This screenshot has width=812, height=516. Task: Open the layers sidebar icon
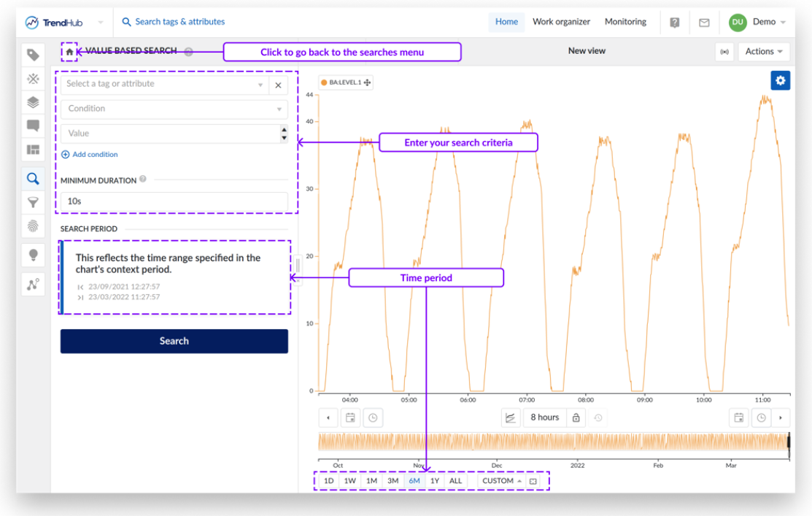point(33,102)
